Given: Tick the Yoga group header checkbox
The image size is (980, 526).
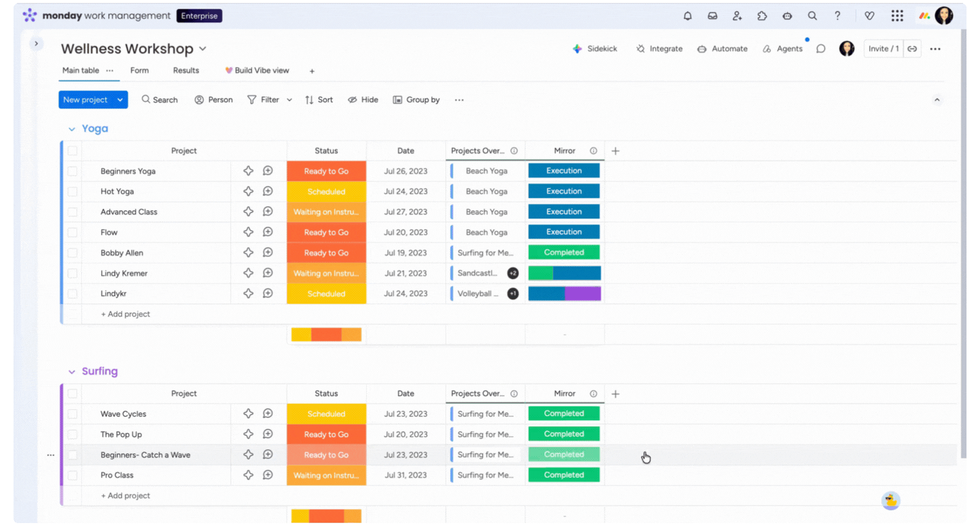Looking at the screenshot, I should tap(72, 151).
